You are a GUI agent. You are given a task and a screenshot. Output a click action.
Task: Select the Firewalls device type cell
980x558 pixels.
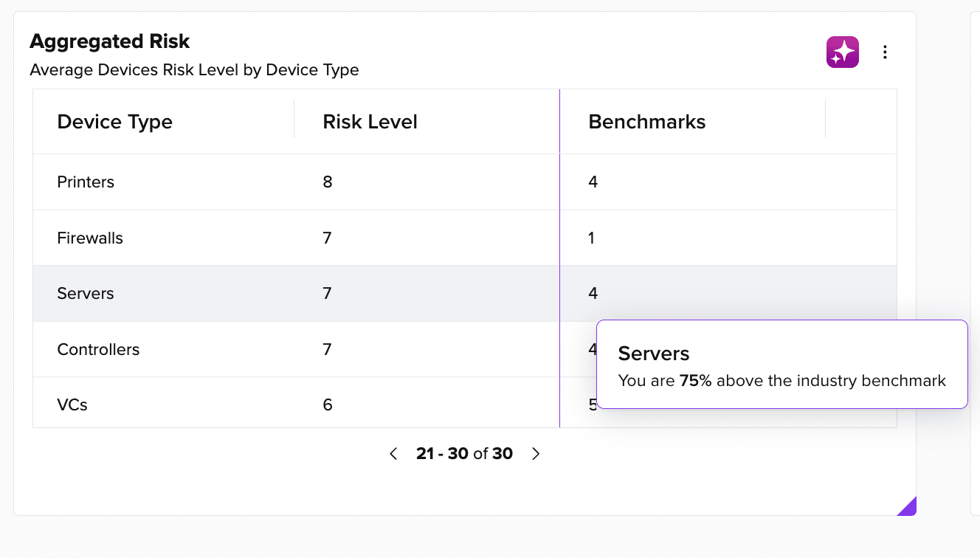tap(90, 238)
